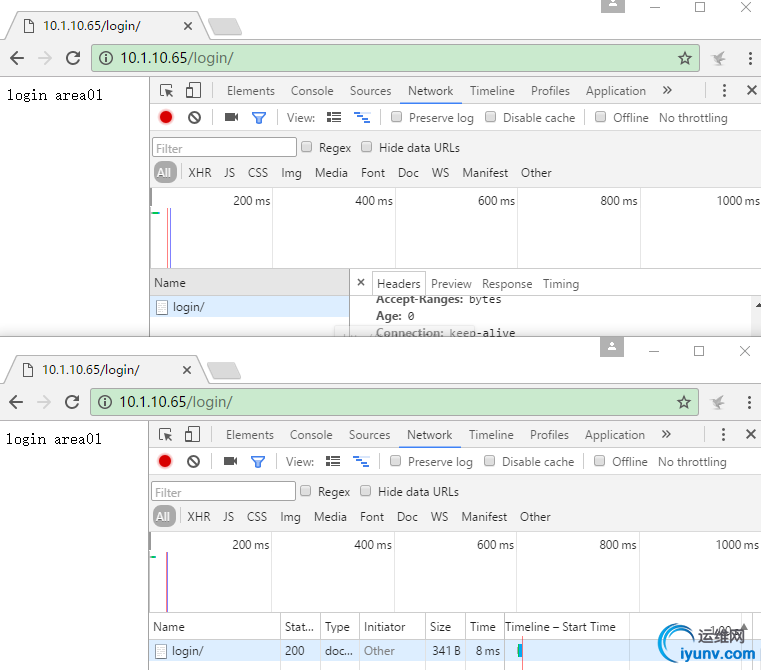
Task: Click site info icon in top address bar
Action: click(106, 58)
